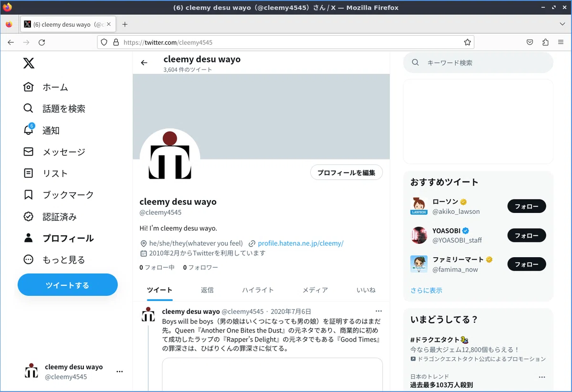Open the Pocket save icon

[530, 42]
